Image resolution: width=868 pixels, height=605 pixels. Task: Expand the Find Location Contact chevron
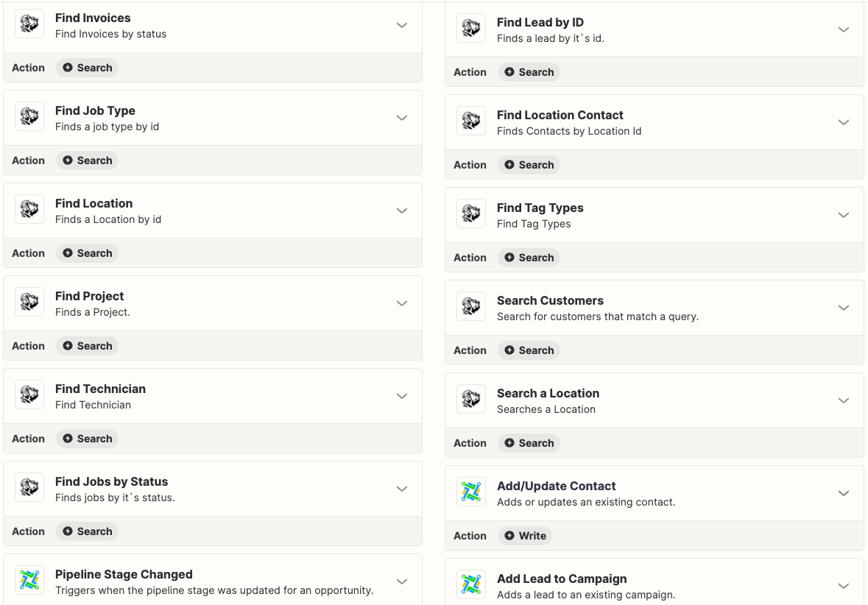point(844,122)
